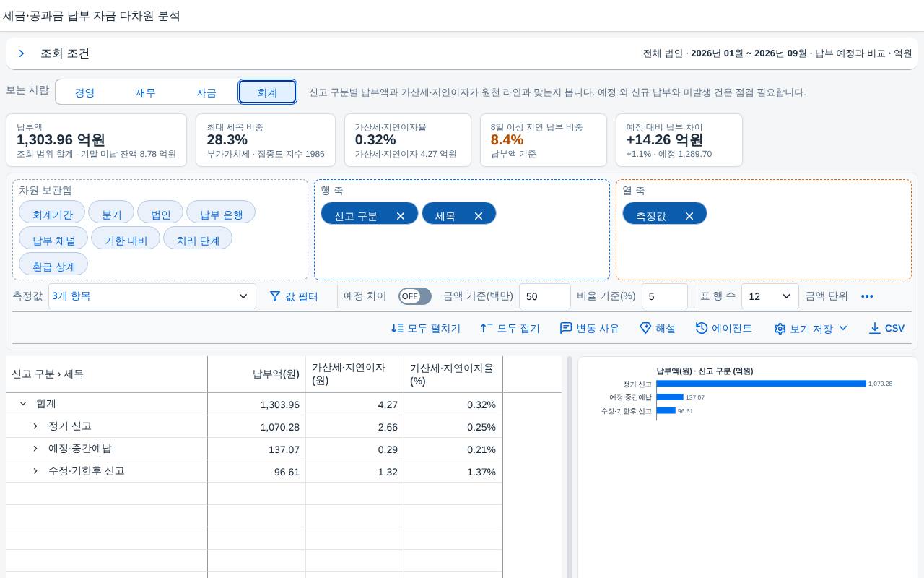This screenshot has width=924, height=578.
Task: Select the 납부 은행 dimension chip
Action: [221, 212]
